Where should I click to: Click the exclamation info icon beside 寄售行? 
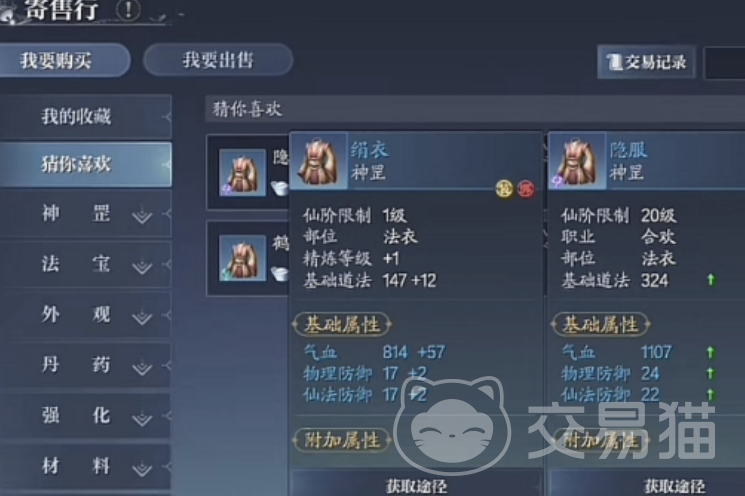point(128,9)
